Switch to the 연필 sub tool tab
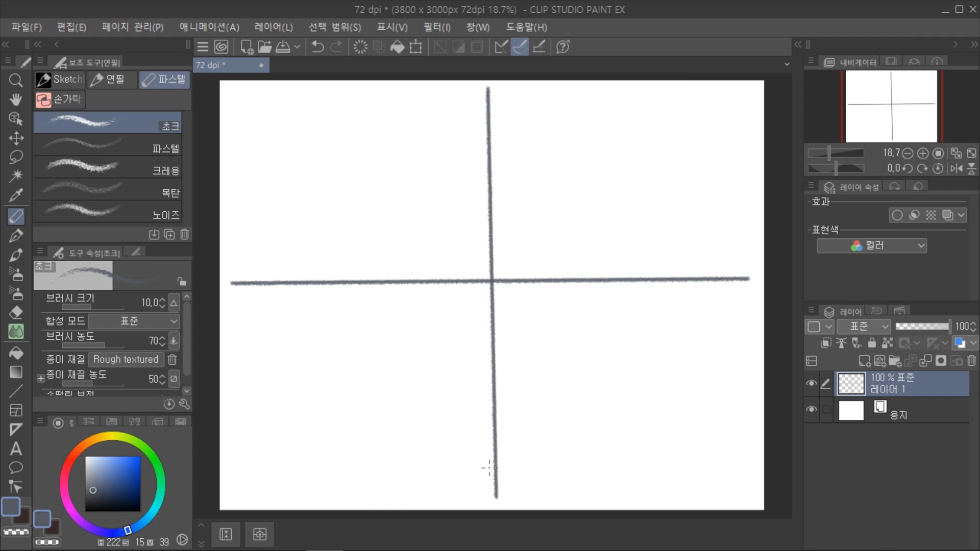The width and height of the screenshot is (980, 551). 109,80
